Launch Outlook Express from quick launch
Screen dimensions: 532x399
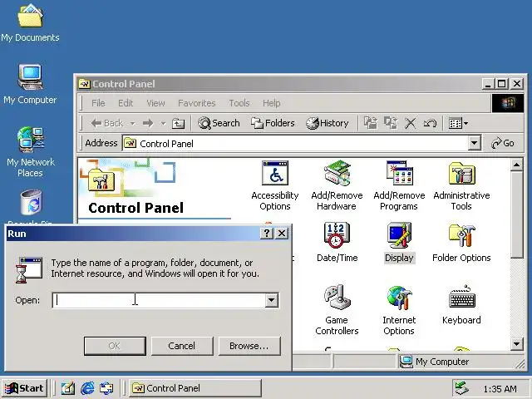tap(106, 388)
